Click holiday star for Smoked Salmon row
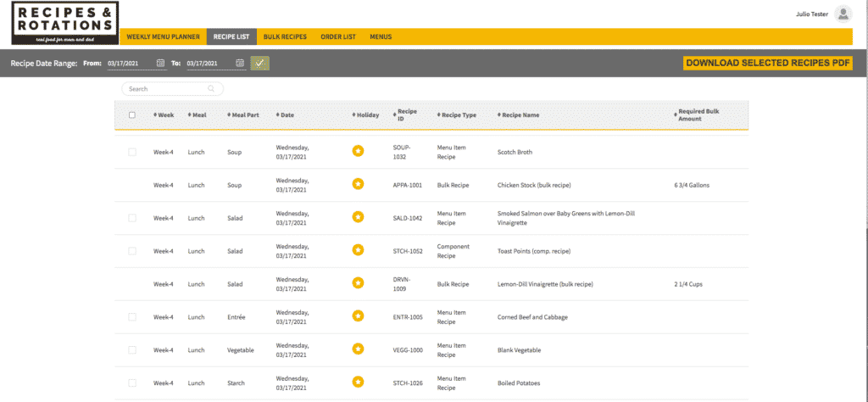Screen dimensions: 868x402 (359, 216)
